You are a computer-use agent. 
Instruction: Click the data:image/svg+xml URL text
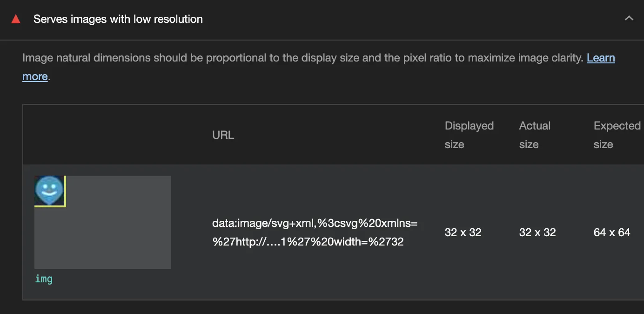[x=315, y=223]
